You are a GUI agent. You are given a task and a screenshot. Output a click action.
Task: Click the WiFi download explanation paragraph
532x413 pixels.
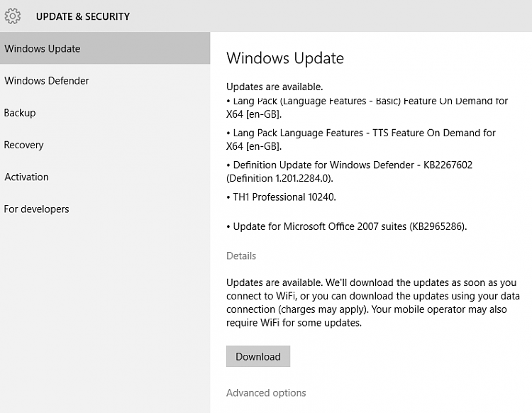pyautogui.click(x=372, y=302)
